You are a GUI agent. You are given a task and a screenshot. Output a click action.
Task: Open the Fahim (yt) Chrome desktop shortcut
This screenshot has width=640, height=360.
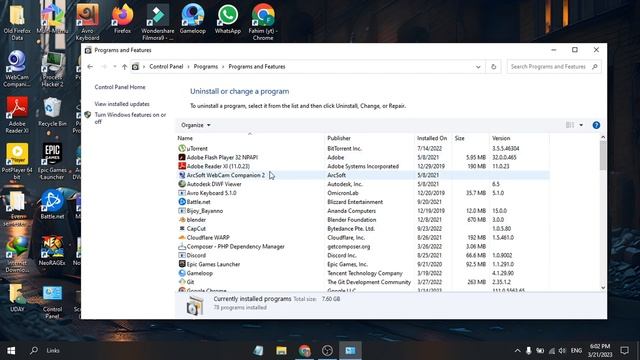(x=263, y=22)
